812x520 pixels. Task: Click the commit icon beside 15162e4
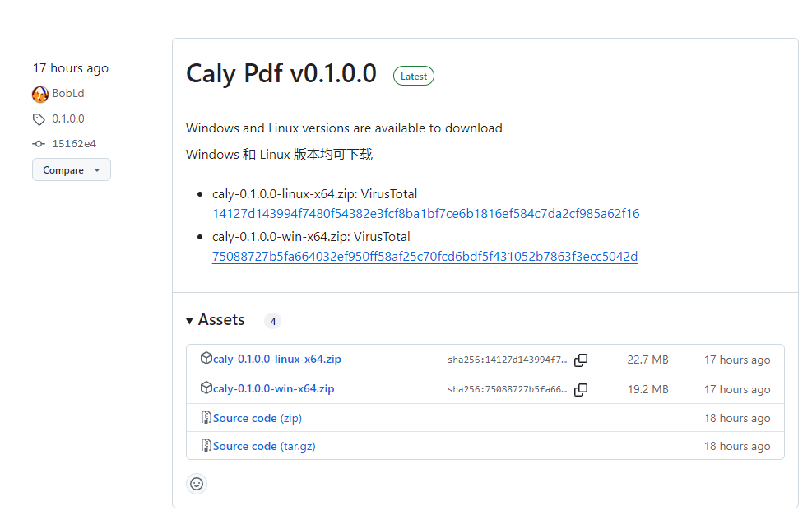coord(39,144)
